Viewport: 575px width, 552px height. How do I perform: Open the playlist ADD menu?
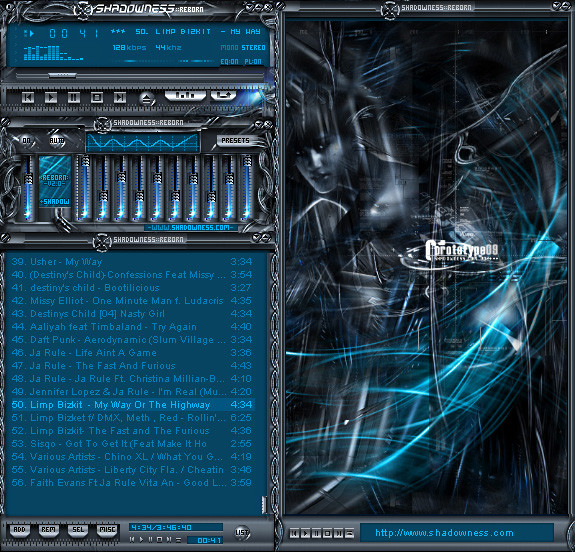point(19,530)
